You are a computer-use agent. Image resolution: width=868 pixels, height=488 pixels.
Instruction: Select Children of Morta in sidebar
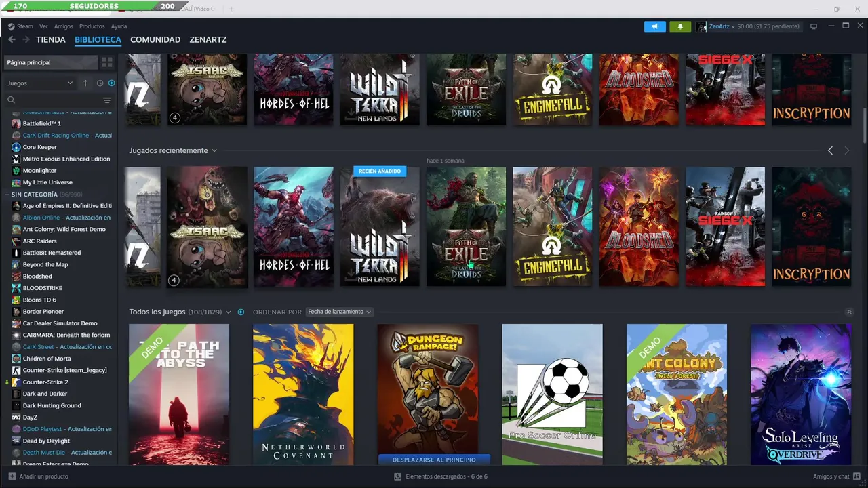point(47,359)
